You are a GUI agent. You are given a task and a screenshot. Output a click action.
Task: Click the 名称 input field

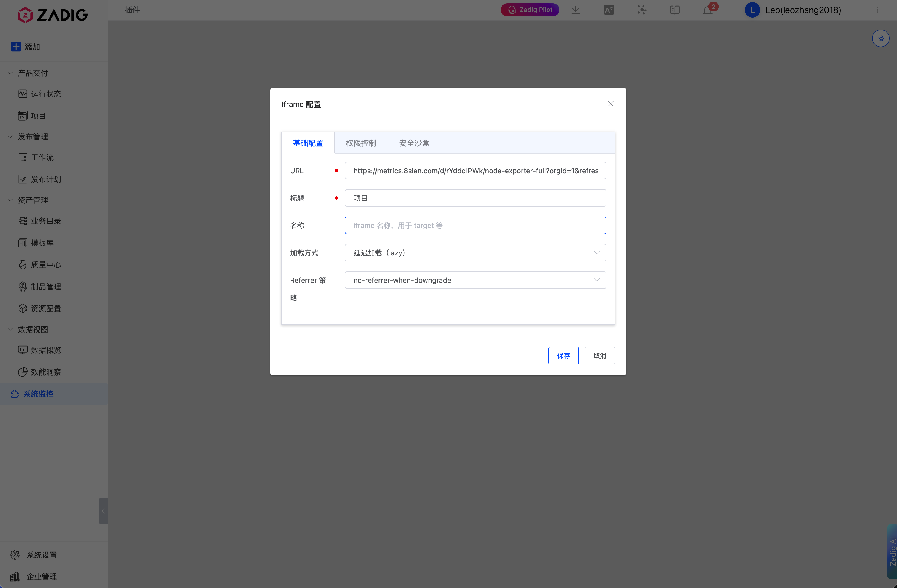(x=475, y=225)
